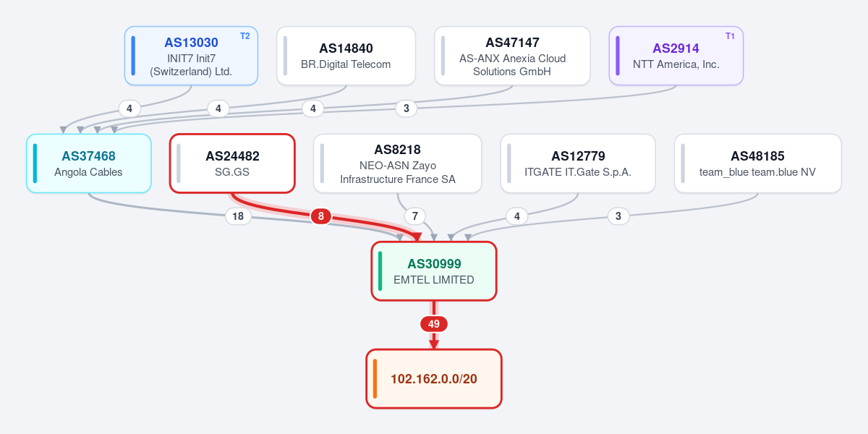Screen dimensions: 868x434
Task: Open the AS8218 NEO-ASN Zayo node
Action: (397, 163)
